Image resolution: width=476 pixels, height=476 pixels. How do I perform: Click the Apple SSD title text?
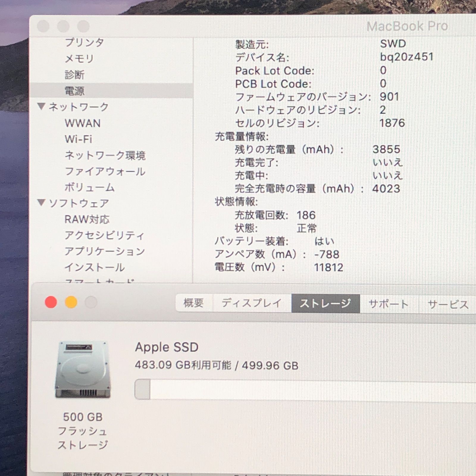(167, 347)
